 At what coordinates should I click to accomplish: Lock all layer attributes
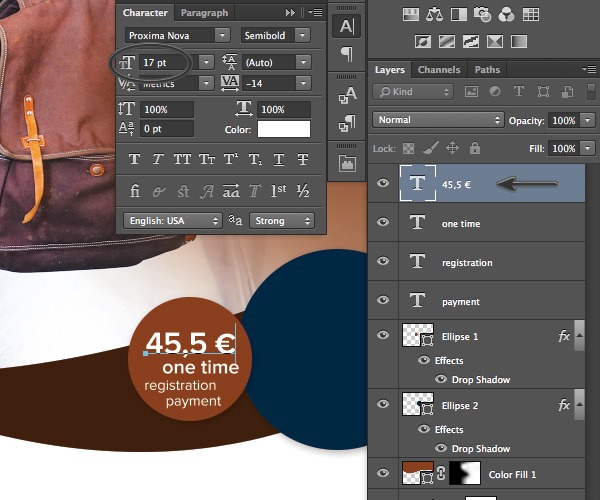(x=474, y=148)
